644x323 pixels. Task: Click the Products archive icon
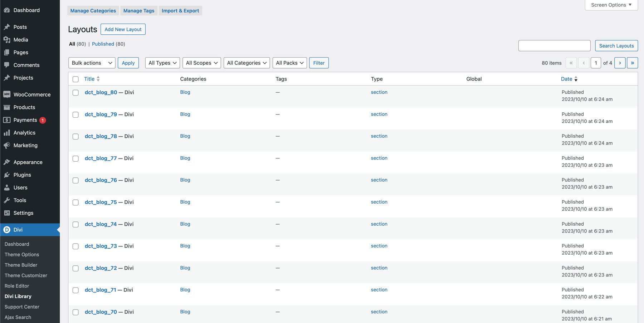[x=7, y=107]
